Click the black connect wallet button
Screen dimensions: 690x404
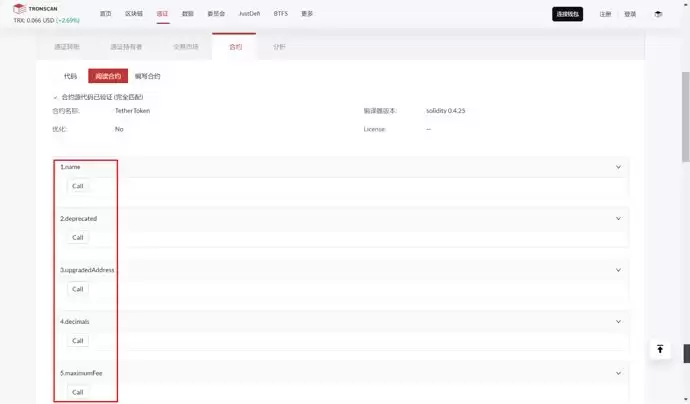pos(567,14)
